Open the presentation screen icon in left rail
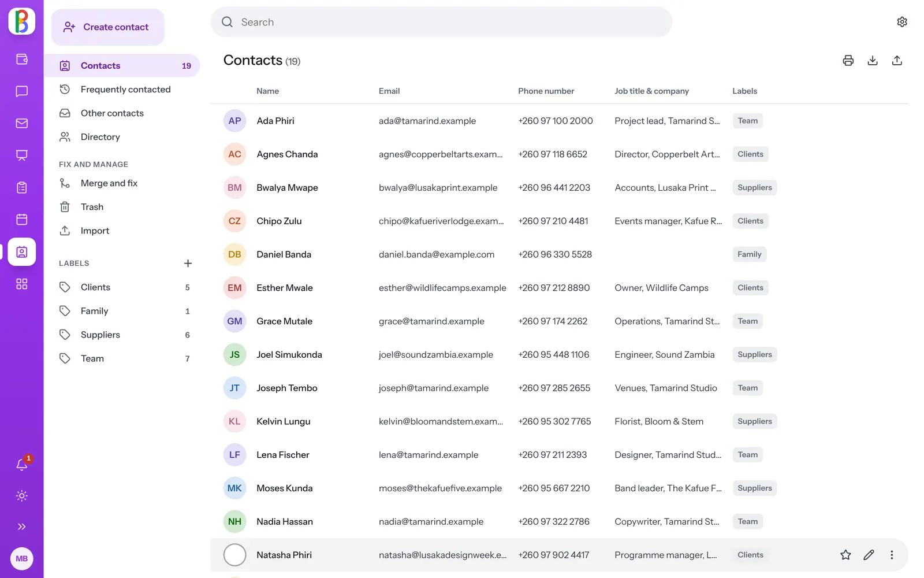This screenshot has width=924, height=578. pos(21,155)
